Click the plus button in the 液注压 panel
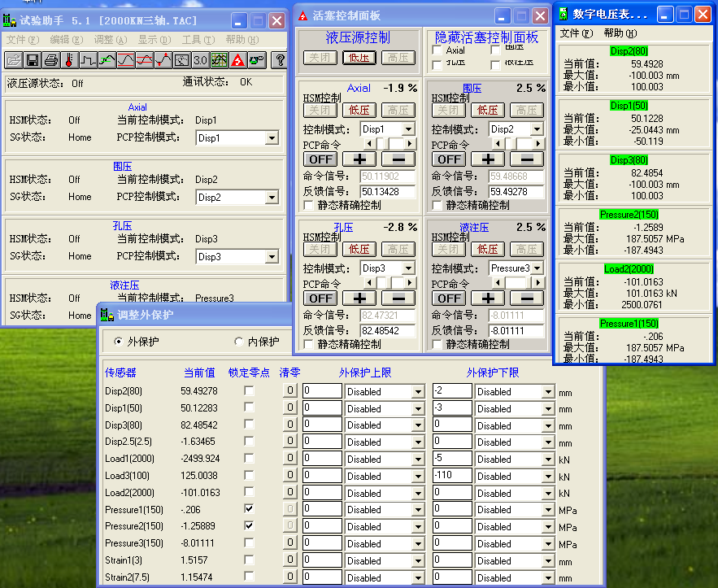The height and width of the screenshot is (588, 718). point(488,298)
